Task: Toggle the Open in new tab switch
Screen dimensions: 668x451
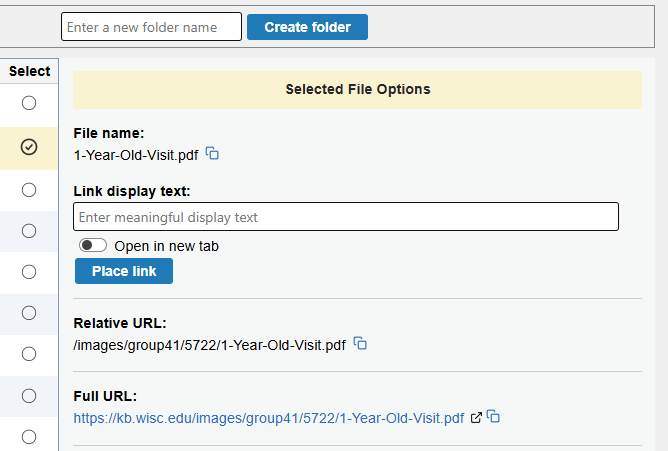Action: coord(93,245)
